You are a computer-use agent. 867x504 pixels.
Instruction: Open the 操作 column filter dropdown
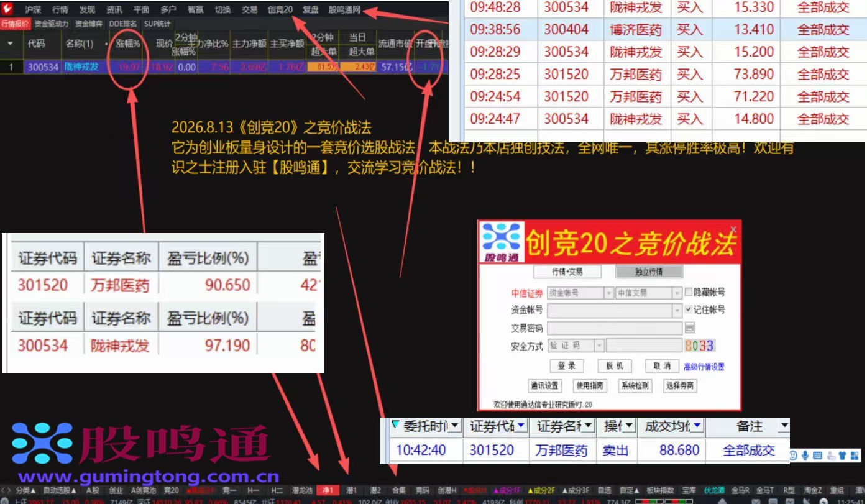coord(630,426)
